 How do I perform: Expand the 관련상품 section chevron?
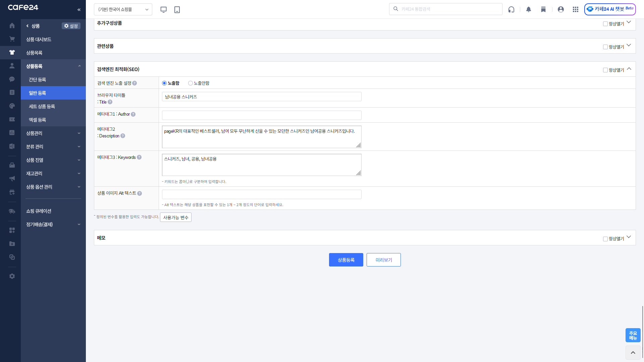(629, 46)
